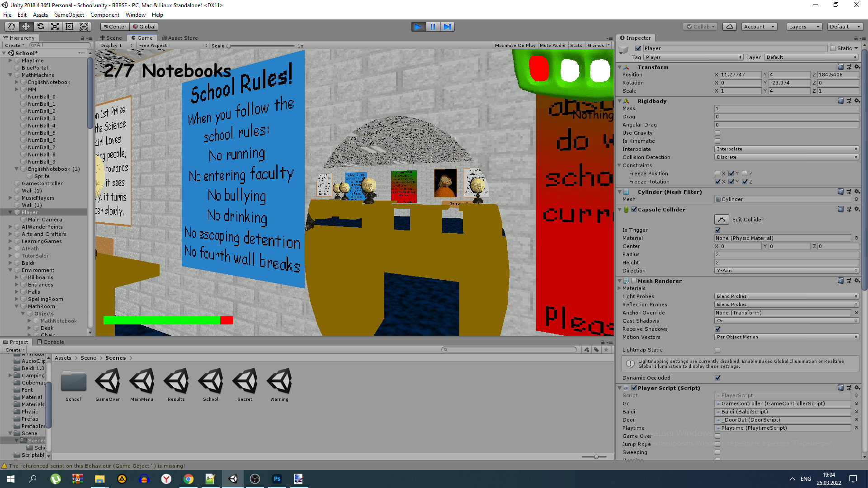
Task: Open the Interpolate dropdown
Action: pos(787,149)
